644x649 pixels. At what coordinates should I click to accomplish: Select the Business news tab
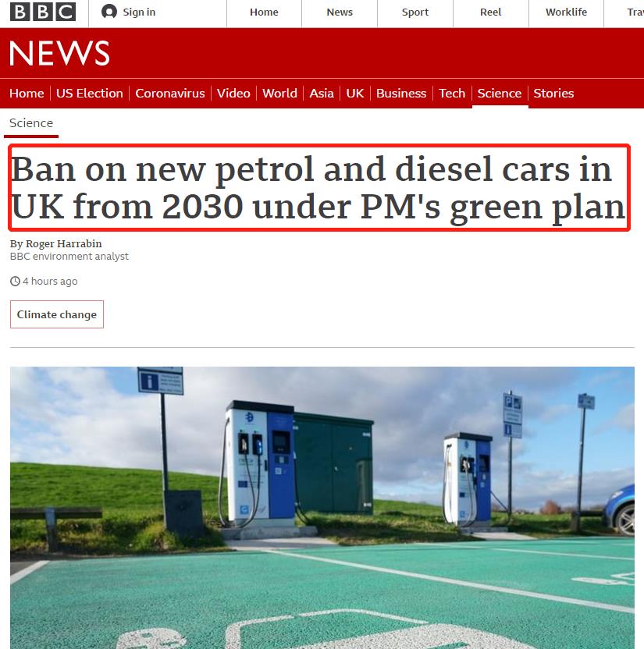[401, 93]
